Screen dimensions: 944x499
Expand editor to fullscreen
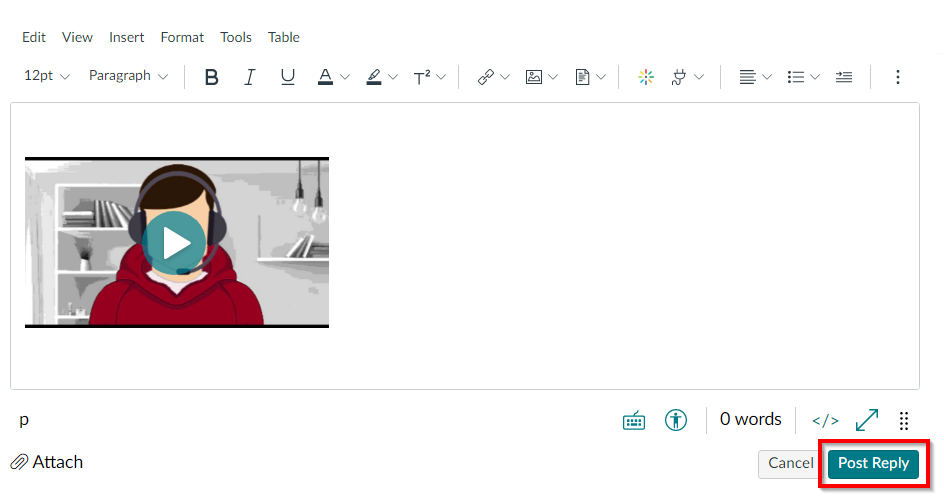click(x=867, y=420)
